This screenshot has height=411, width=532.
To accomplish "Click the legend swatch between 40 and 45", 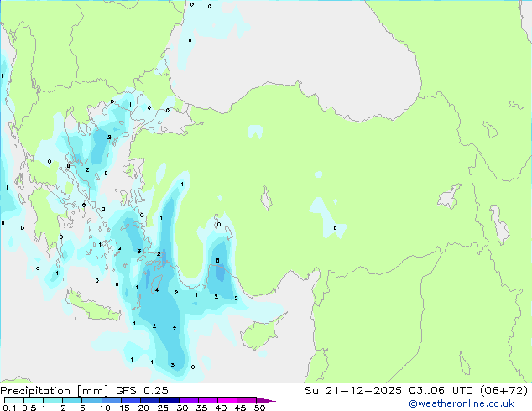I will click(227, 400).
